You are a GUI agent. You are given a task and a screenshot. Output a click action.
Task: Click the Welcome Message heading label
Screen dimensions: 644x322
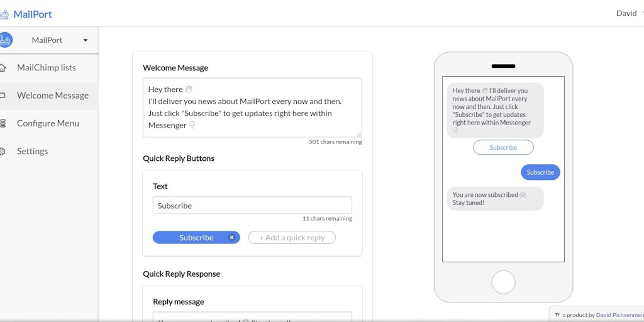[x=175, y=68]
